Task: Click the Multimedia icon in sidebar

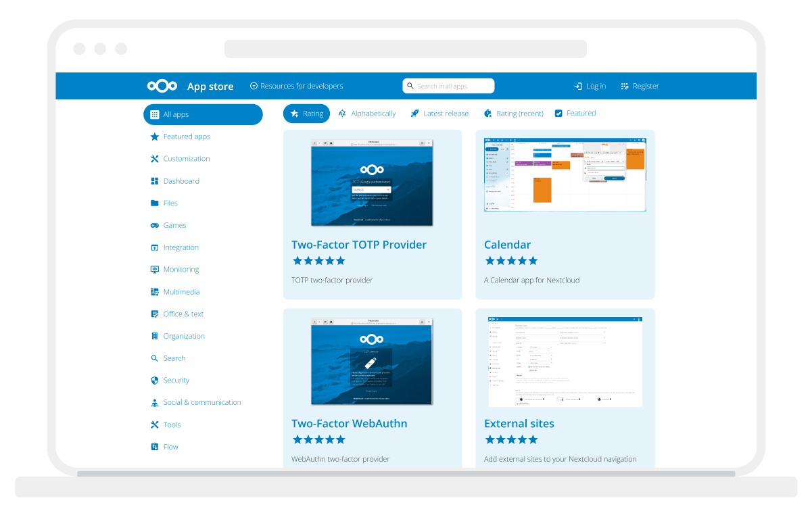Action: pyautogui.click(x=155, y=292)
